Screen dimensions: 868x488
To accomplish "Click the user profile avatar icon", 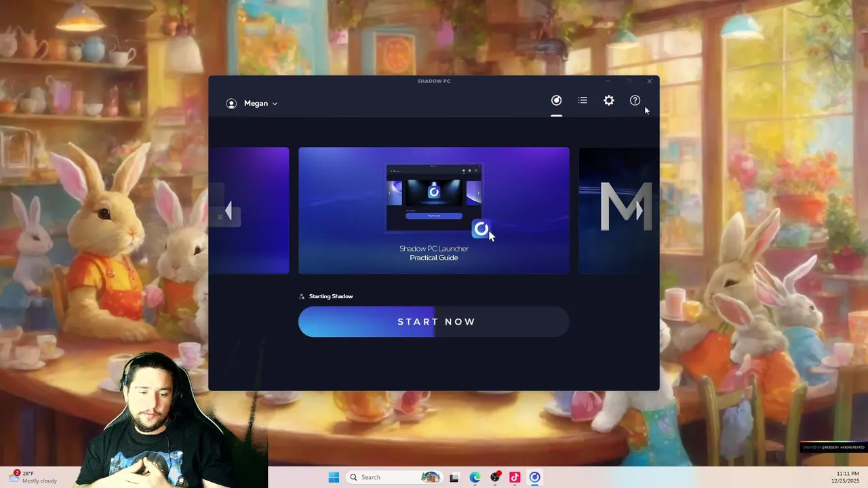I will click(x=231, y=104).
